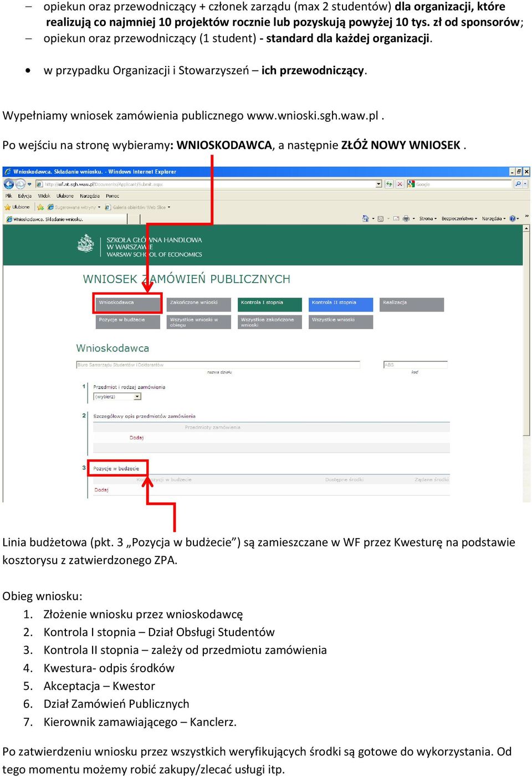532x777 pixels.
Task: Click the Dostępne środki column header
Action: click(x=344, y=479)
